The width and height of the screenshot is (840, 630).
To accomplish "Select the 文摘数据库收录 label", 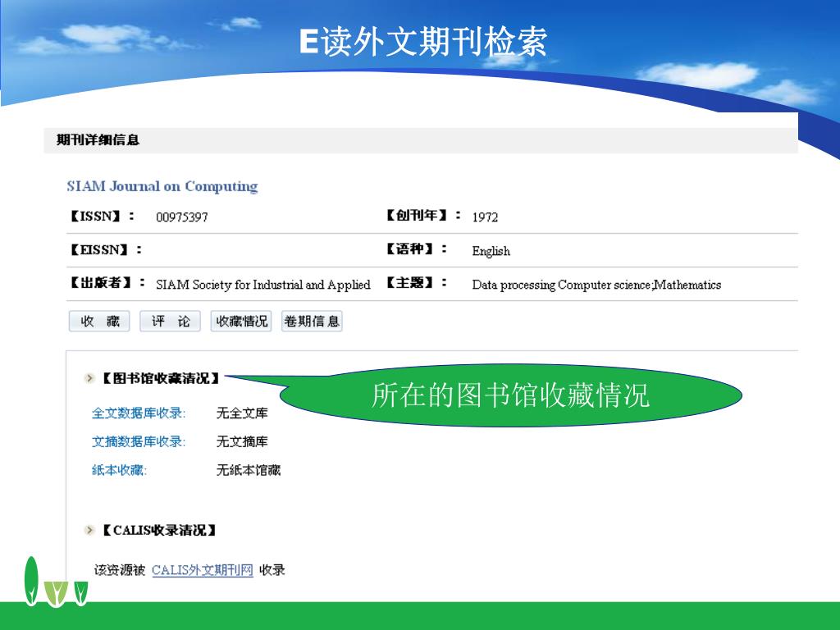I will (138, 441).
